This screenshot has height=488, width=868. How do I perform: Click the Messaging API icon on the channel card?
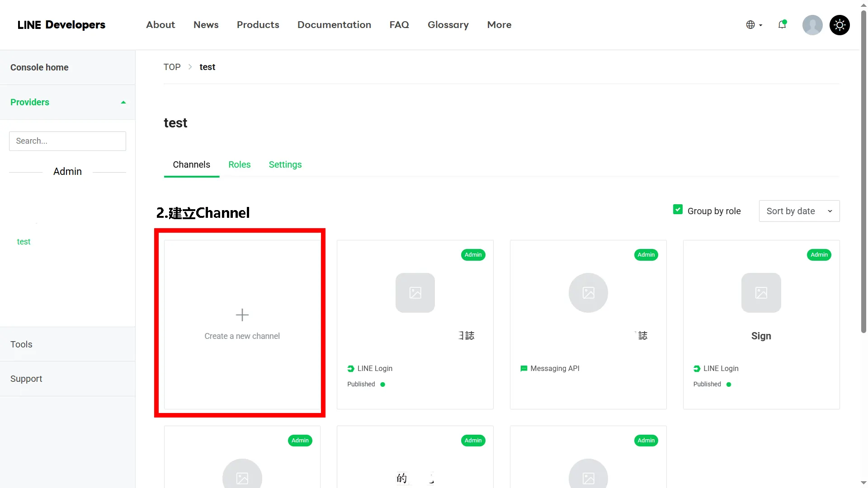pyautogui.click(x=524, y=368)
